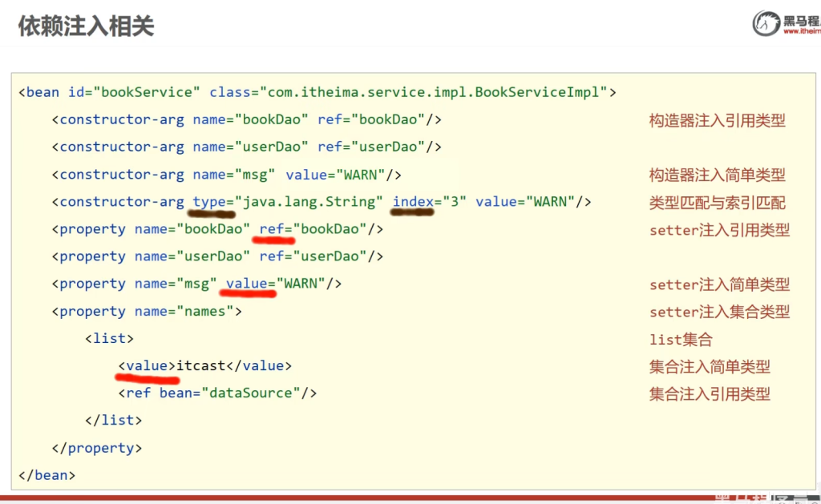Click the 依赖注入相关 slide title
Screen dimensions: 821x504
(86, 26)
